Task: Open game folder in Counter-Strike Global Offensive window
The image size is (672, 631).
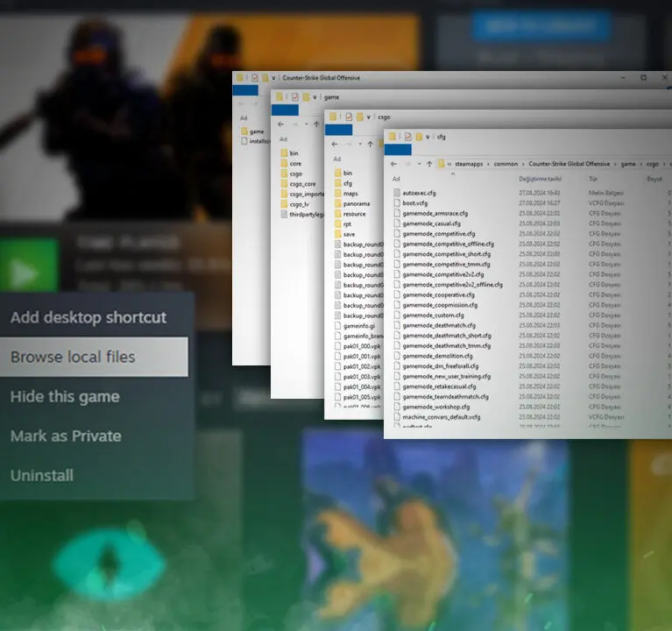Action: click(x=252, y=131)
